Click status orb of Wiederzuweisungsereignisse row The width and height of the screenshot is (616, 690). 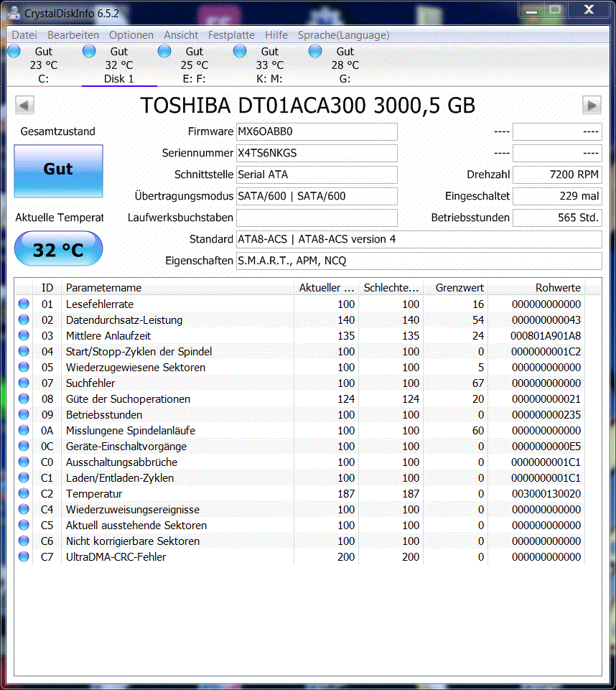point(24,510)
